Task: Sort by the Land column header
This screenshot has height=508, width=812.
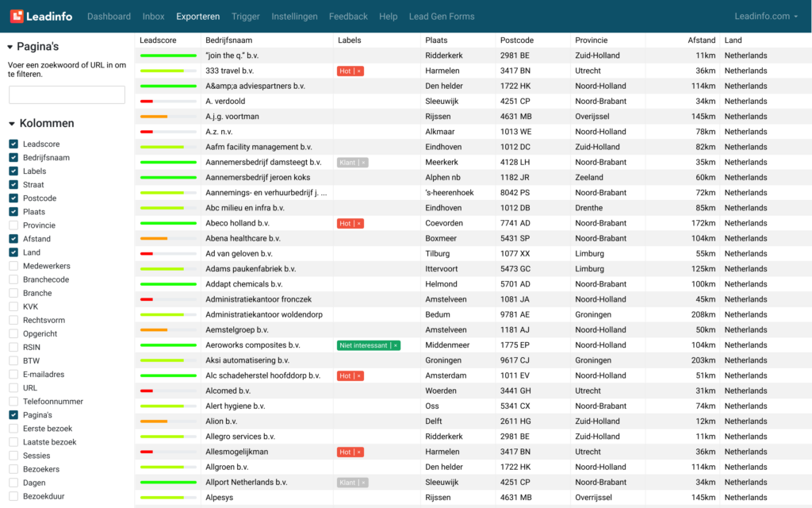Action: (x=733, y=40)
